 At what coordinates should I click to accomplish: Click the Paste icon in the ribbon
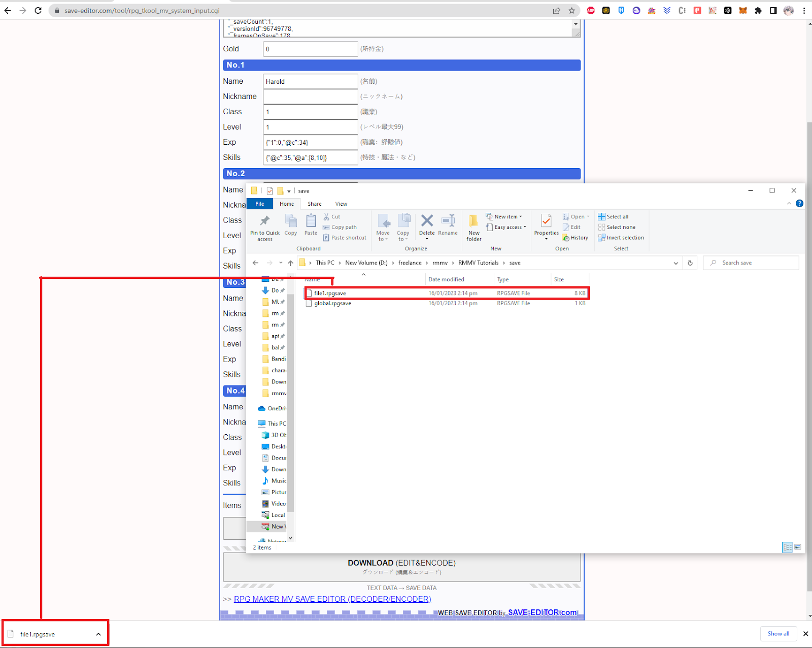(311, 221)
